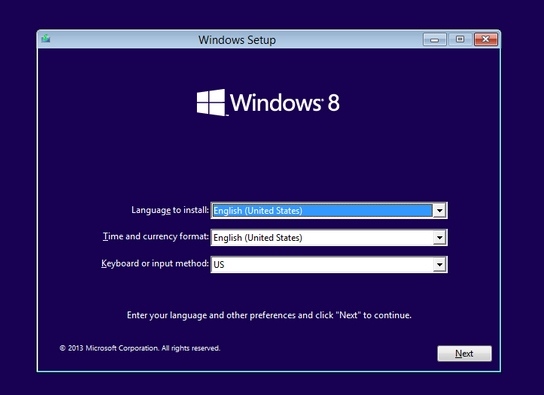Click the Windows 8 logo

point(268,102)
